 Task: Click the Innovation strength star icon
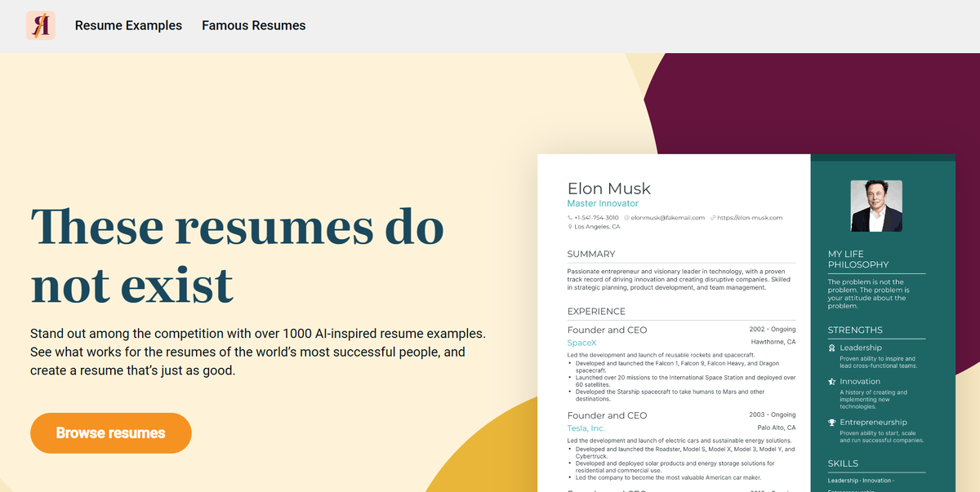831,381
